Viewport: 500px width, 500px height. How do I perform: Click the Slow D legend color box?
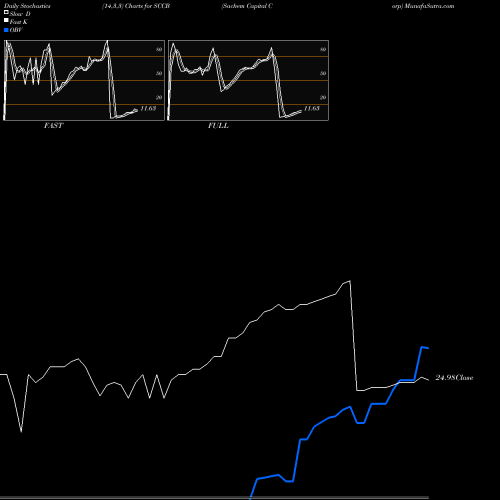pyautogui.click(x=6, y=12)
